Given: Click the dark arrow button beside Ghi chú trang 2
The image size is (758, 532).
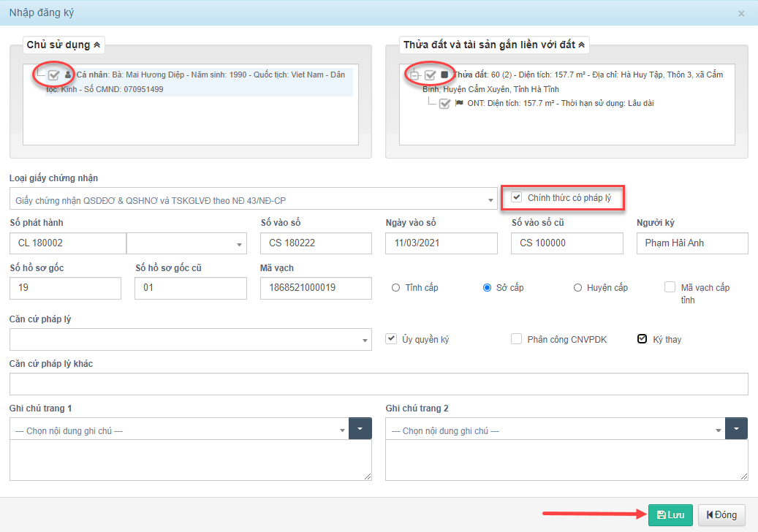Looking at the screenshot, I should [736, 429].
